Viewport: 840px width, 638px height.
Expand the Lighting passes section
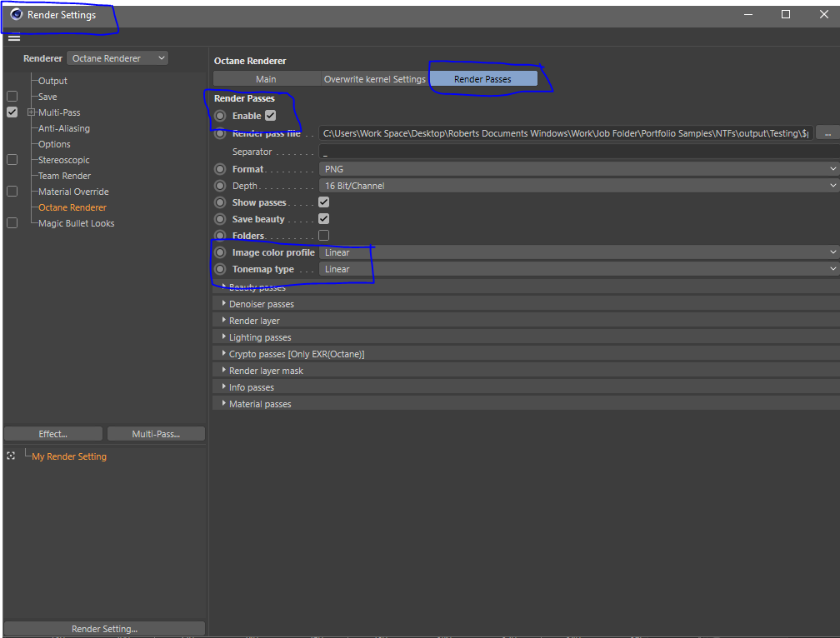click(223, 336)
